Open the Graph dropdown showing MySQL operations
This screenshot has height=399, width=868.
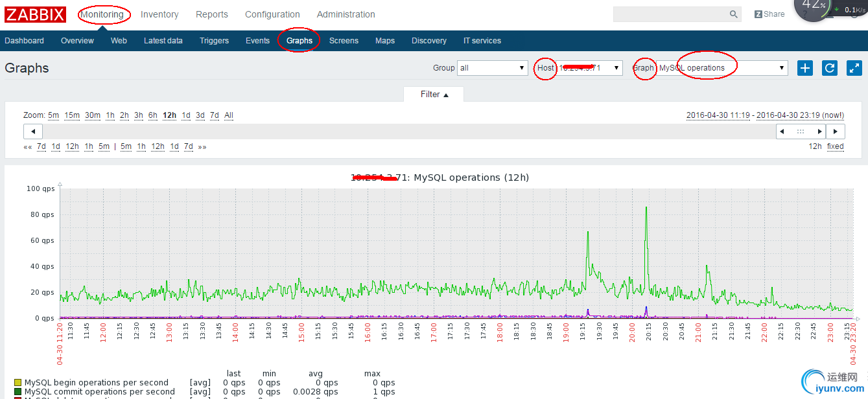[722, 68]
